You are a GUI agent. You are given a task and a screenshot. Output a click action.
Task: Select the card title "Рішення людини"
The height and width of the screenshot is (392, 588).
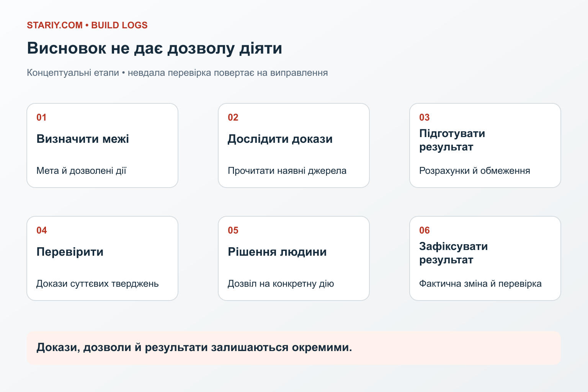pos(277,252)
